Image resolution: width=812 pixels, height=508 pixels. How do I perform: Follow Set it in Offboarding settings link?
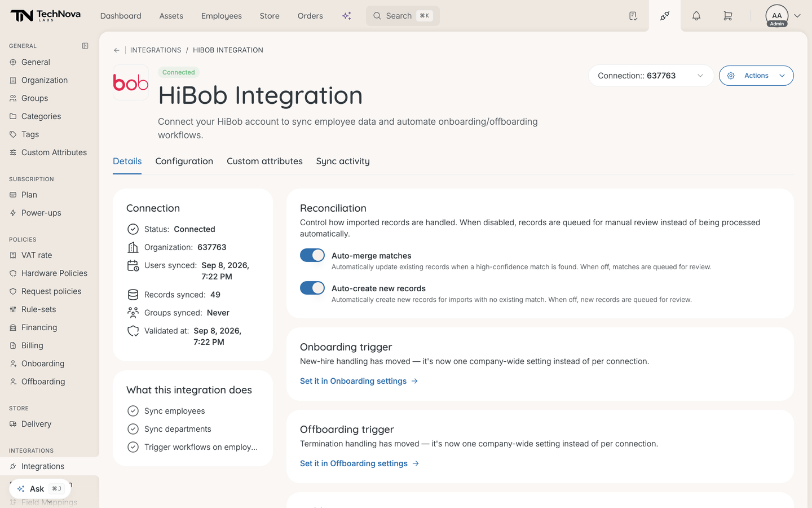pos(360,463)
